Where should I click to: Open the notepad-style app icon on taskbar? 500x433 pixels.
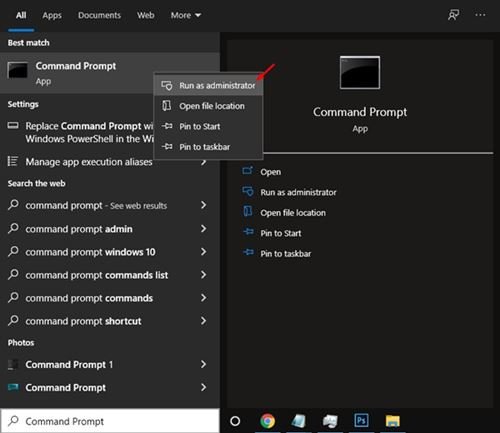[299, 421]
